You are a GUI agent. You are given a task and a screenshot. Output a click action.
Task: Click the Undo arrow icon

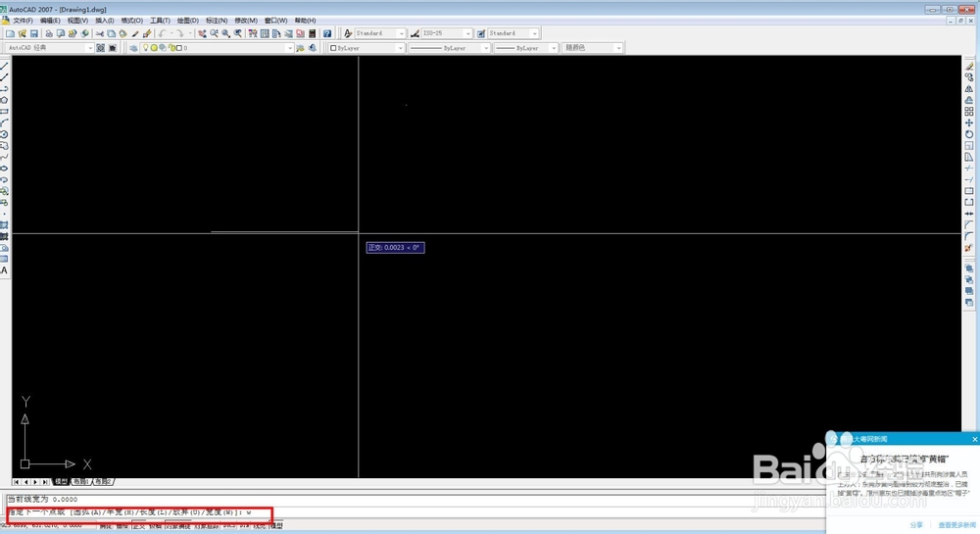tap(162, 33)
